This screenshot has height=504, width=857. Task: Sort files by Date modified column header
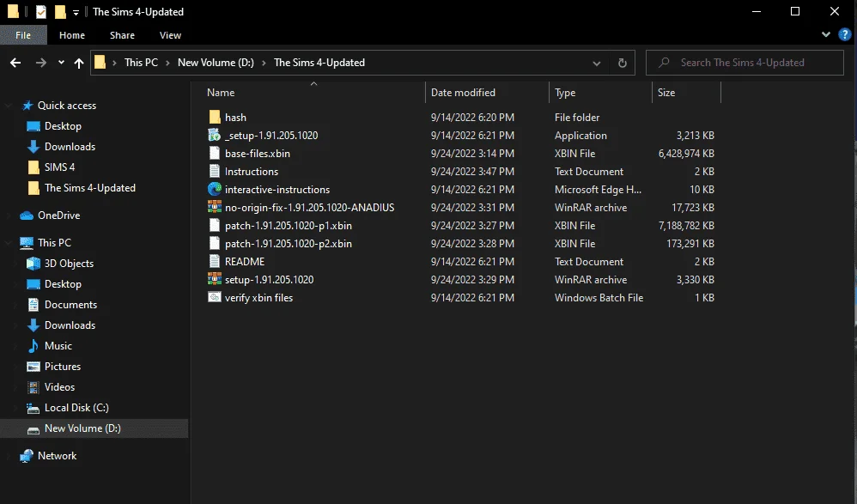point(463,93)
